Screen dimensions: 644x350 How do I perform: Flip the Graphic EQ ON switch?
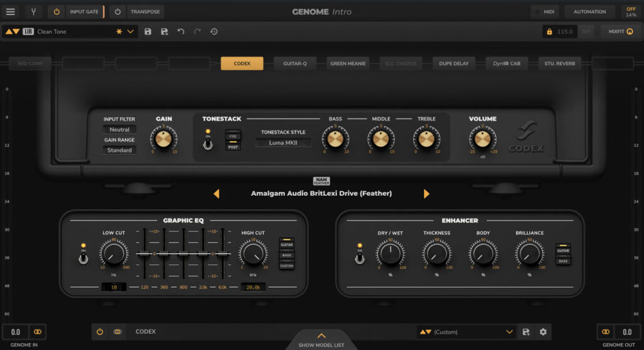[84, 258]
